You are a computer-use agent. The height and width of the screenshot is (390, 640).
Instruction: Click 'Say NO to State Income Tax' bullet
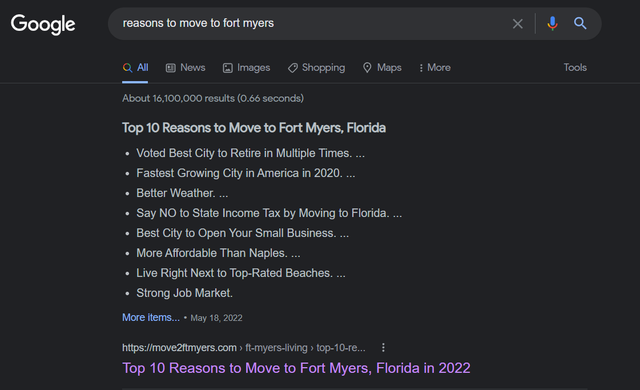269,213
